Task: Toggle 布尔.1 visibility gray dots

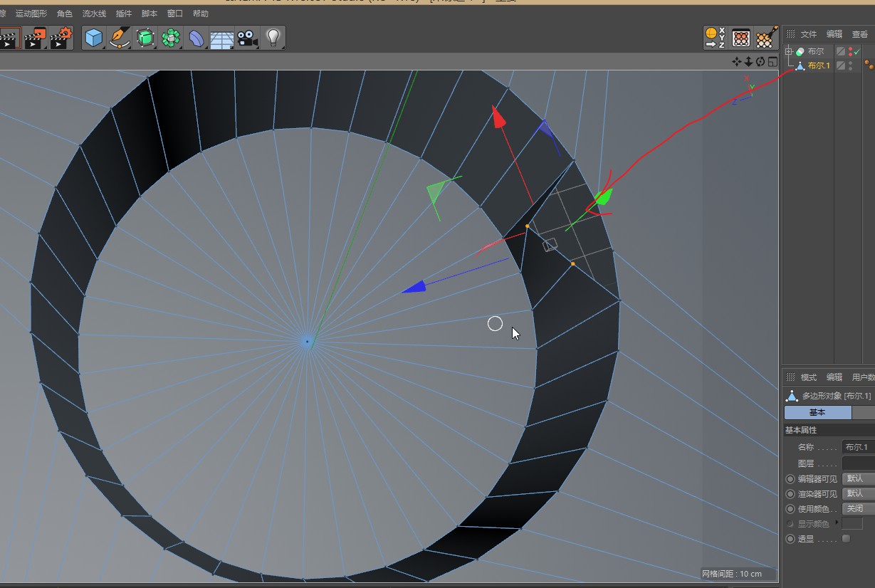Action: click(x=850, y=65)
